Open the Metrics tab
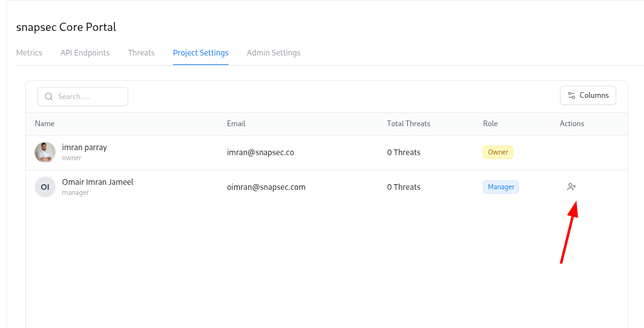This screenshot has width=644, height=328. point(29,52)
